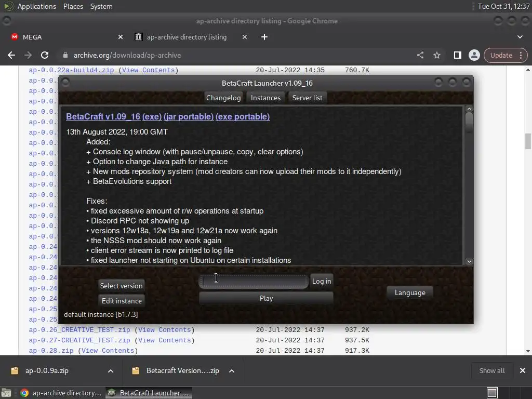Viewport: 532px width, 399px height.
Task: Expand options for Betacraft Version zip download
Action: click(x=232, y=371)
